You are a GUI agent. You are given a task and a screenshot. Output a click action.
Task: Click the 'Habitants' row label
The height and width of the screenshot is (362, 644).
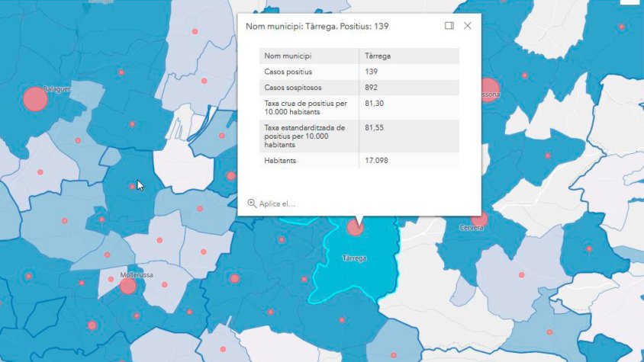280,161
